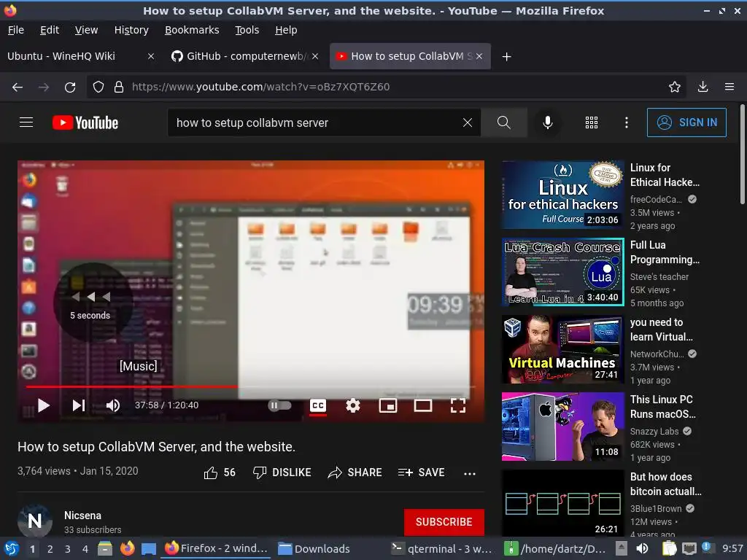Open the tracking protection shield icon
This screenshot has height=560, width=747.
pyautogui.click(x=98, y=87)
